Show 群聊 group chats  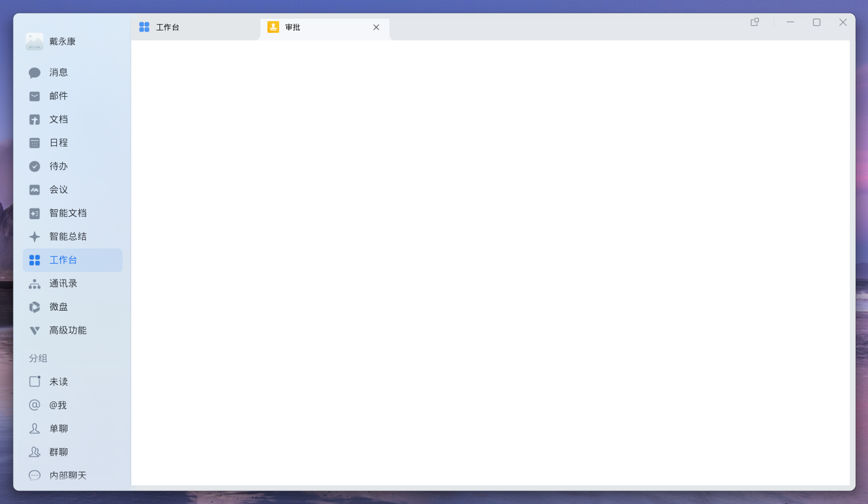[73, 452]
